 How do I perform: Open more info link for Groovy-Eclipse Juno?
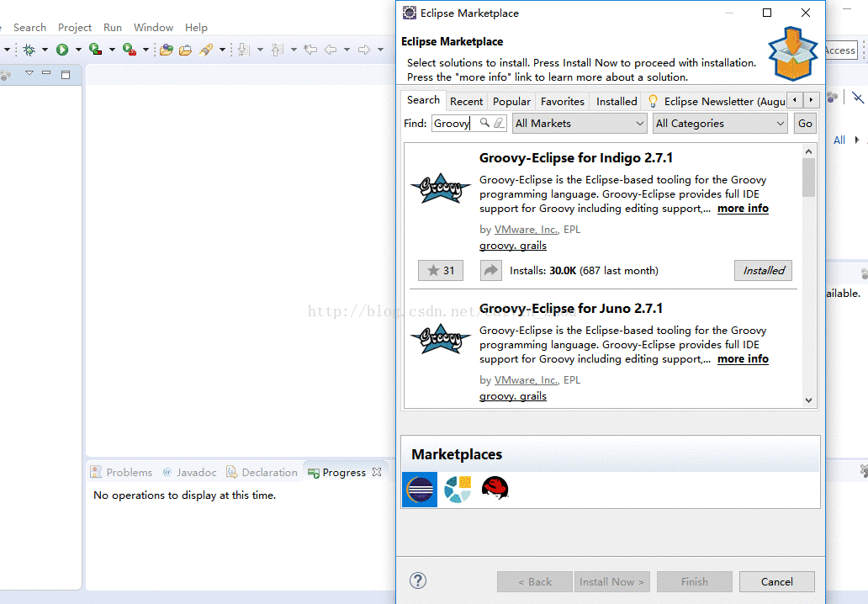click(x=743, y=358)
